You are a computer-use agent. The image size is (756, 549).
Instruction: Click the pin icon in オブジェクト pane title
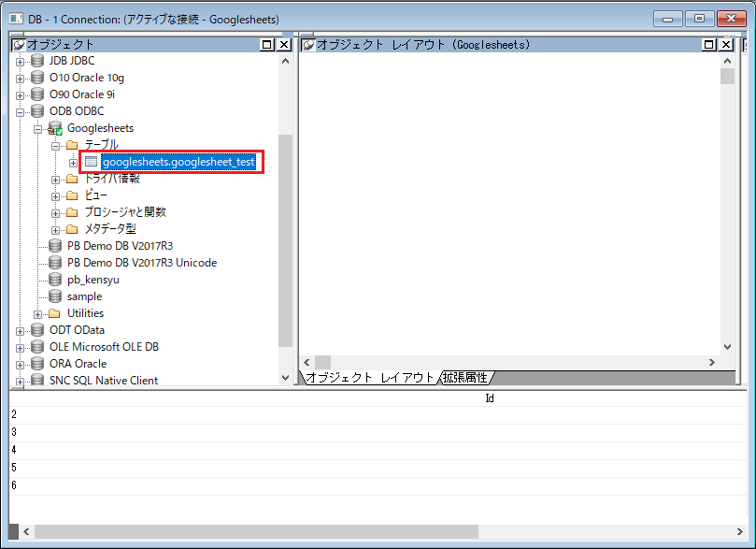(x=18, y=44)
